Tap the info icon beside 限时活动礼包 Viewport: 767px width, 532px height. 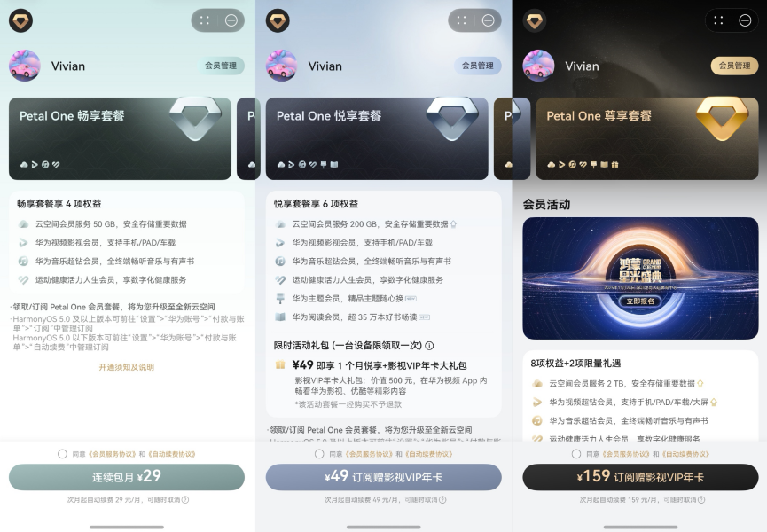[x=429, y=346]
